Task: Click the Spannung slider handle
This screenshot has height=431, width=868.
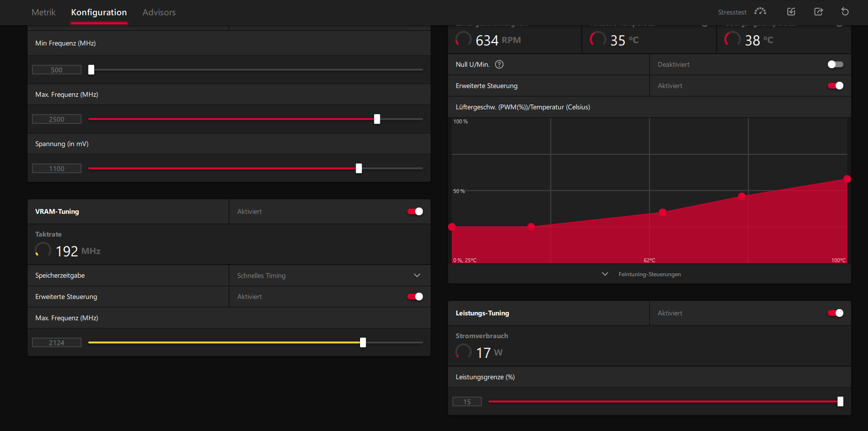Action: coord(359,168)
